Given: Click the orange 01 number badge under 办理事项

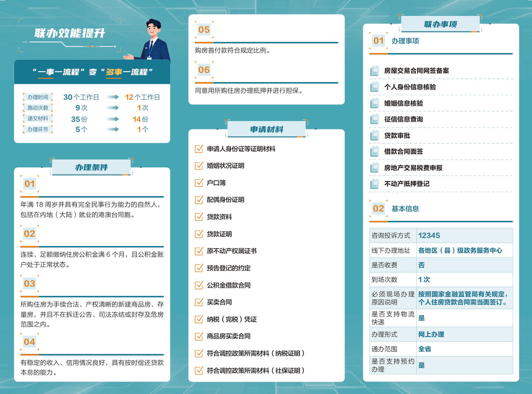Looking at the screenshot, I should (x=379, y=41).
